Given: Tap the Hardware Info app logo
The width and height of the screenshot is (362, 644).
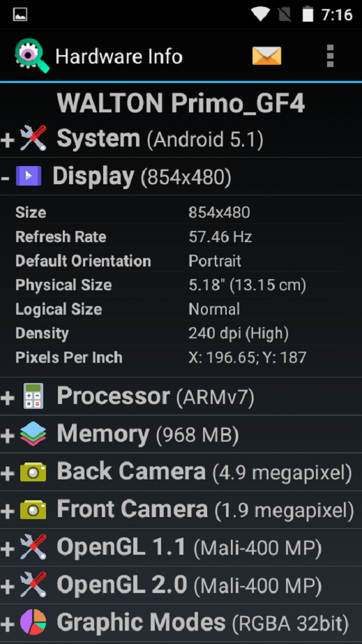Looking at the screenshot, I should point(32,56).
